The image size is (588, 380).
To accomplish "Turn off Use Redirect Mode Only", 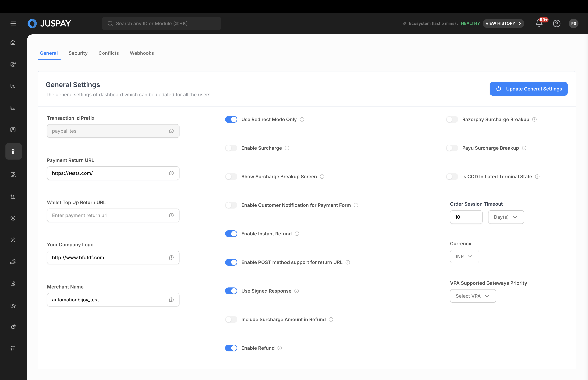I will click(x=231, y=119).
